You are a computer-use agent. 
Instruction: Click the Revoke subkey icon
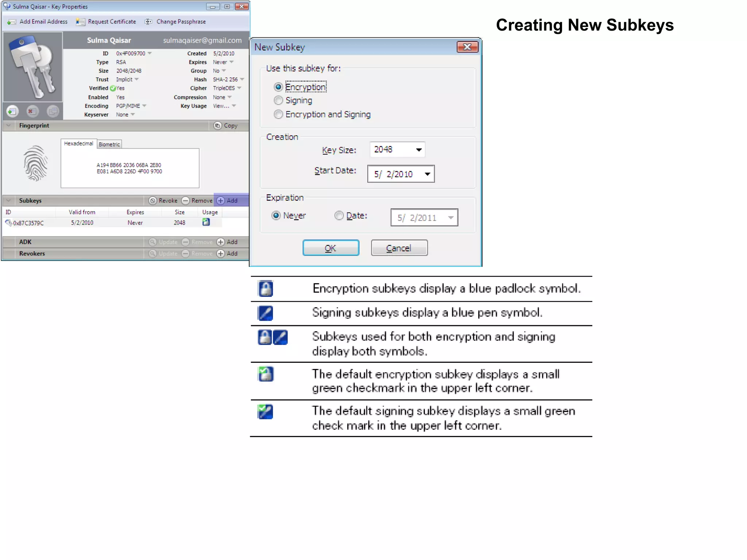coord(153,201)
